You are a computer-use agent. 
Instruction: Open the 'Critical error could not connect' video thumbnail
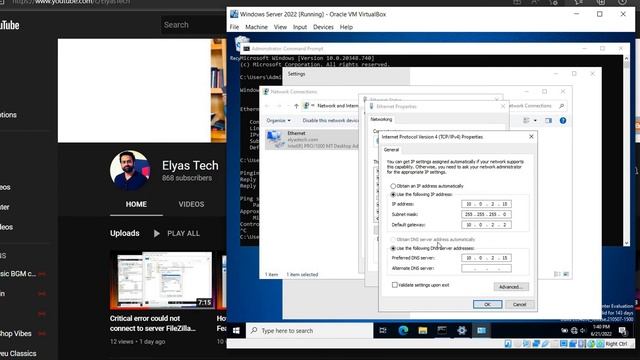point(162,280)
